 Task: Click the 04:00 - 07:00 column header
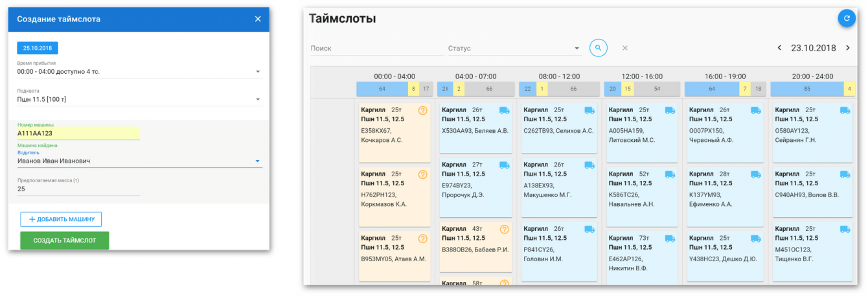point(475,76)
